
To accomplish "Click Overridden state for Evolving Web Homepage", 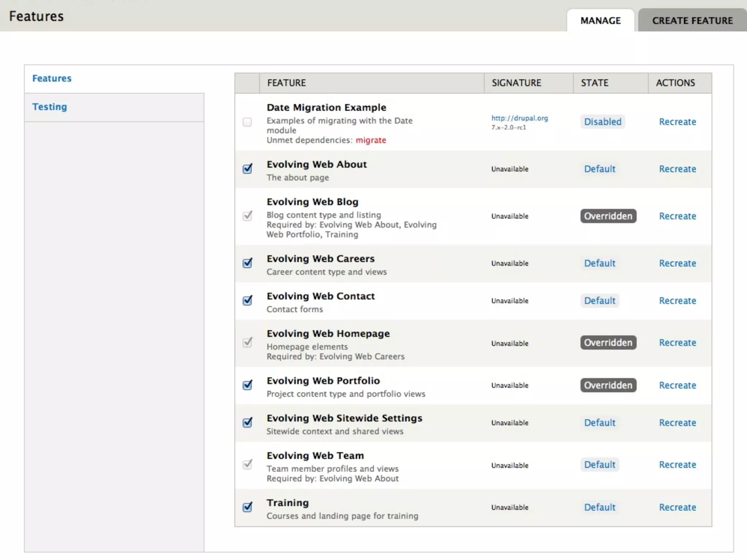I will coord(608,343).
